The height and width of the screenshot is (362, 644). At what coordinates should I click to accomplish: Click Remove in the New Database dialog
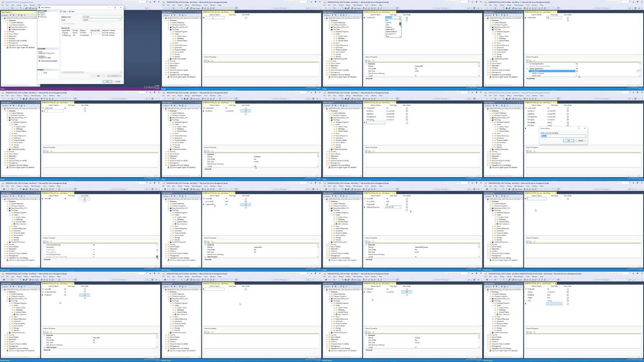[114, 76]
